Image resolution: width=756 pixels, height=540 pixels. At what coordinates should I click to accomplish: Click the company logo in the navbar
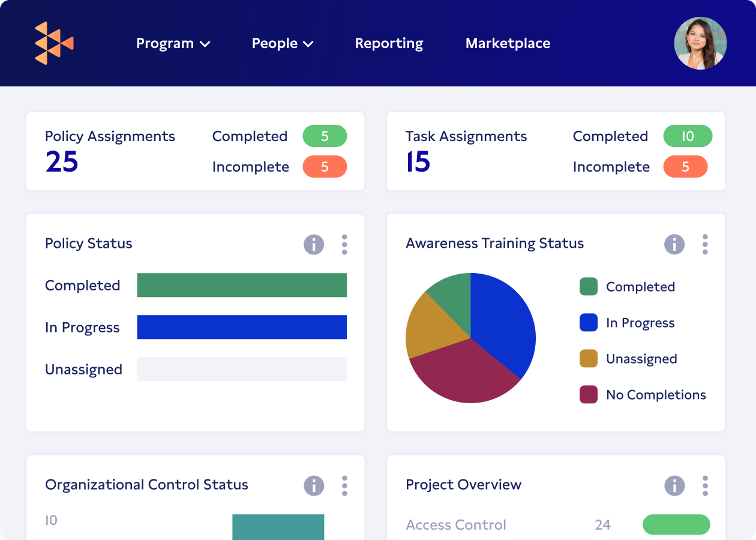point(54,43)
